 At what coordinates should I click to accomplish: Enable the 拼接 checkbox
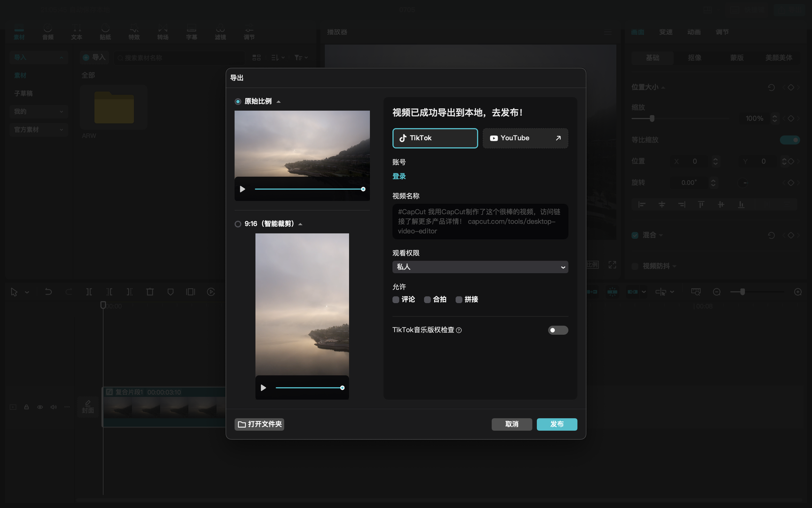tap(459, 300)
